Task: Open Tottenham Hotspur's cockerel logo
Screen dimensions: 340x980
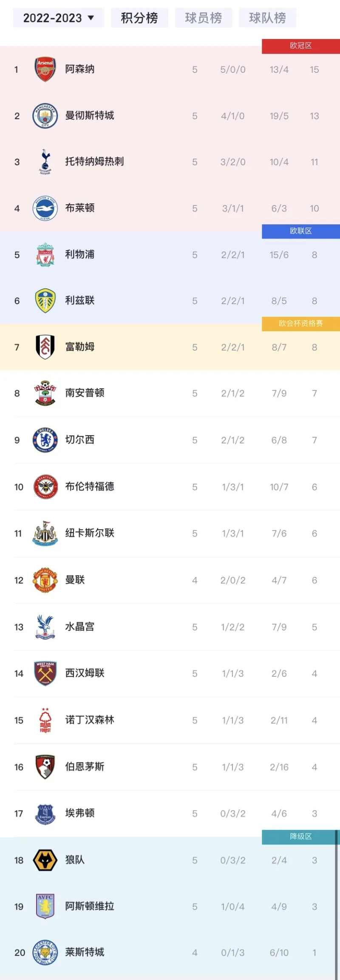Action: 45,162
